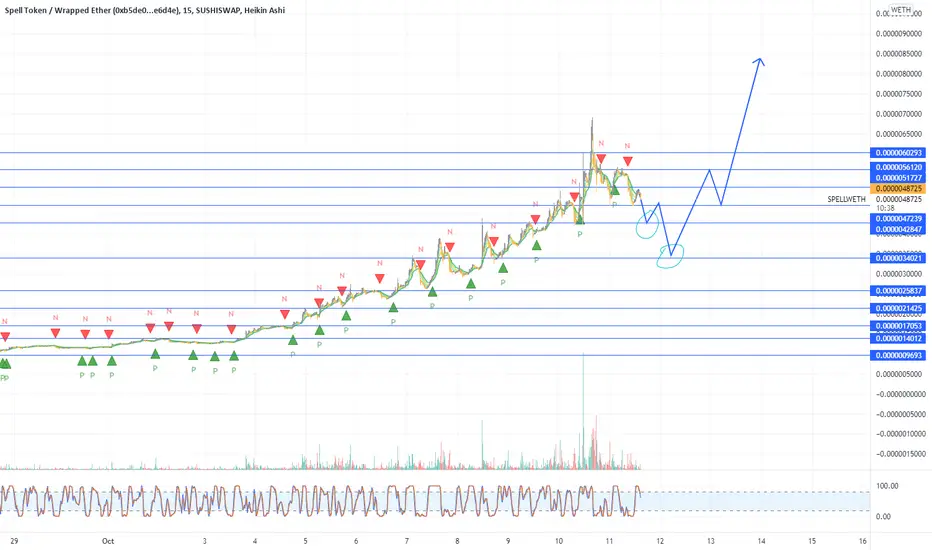Click the 10 date on time axis

point(559,541)
